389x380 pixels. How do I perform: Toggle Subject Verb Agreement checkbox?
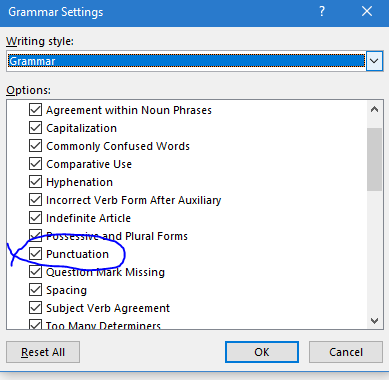pyautogui.click(x=35, y=308)
